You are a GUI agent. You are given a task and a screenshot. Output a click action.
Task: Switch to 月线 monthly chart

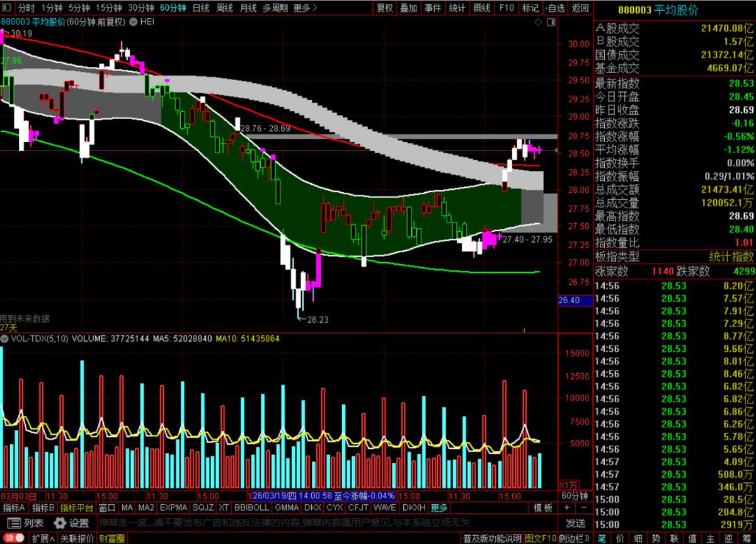click(248, 8)
